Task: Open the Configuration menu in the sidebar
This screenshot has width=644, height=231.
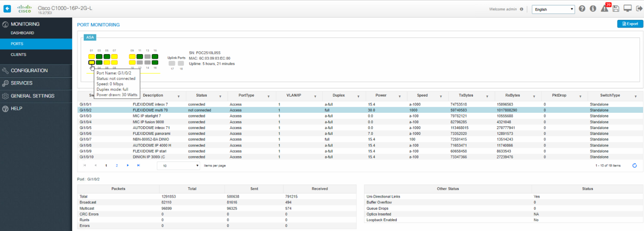Action: tap(29, 70)
